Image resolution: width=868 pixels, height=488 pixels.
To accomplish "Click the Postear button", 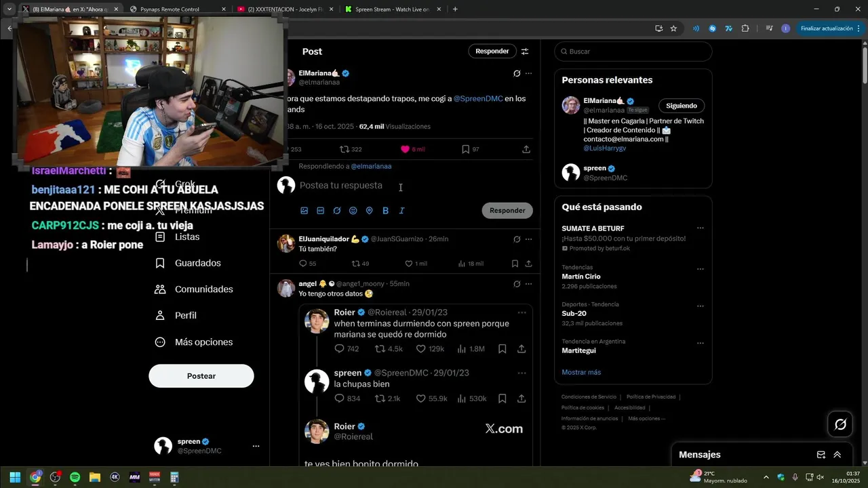I will coord(201,376).
